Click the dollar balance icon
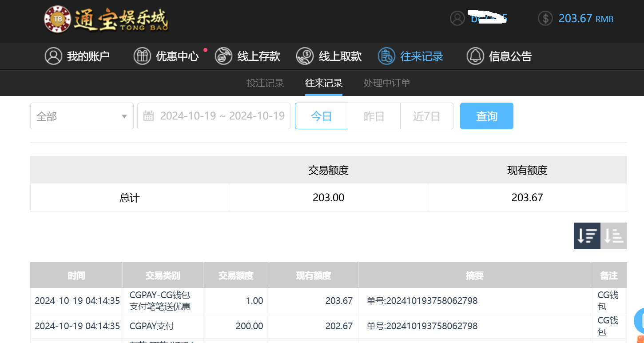Image resolution: width=644 pixels, height=343 pixels. click(545, 18)
